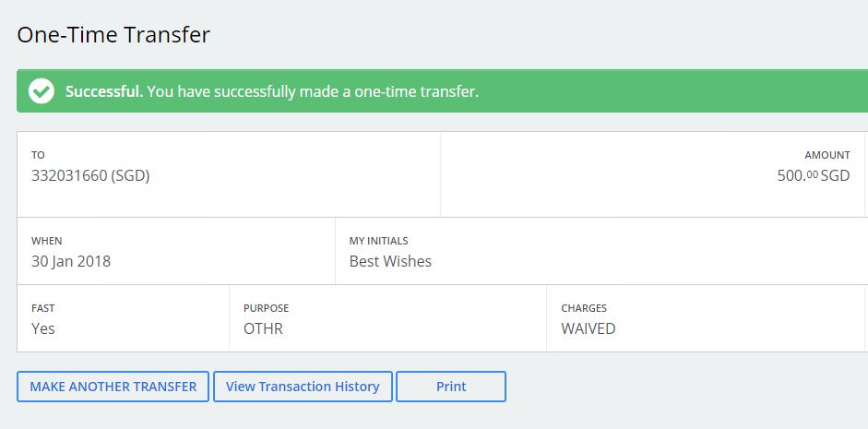Screen dimensions: 868x429
Task: Click the TO field label
Action: tap(38, 155)
